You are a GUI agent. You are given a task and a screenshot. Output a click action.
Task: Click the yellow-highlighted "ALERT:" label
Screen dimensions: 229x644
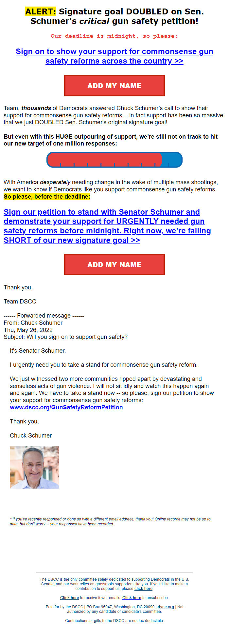(41, 12)
